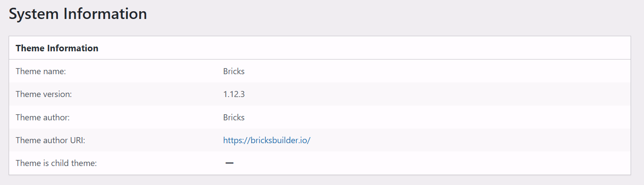
Task: Click the Bricks theme name value
Action: coord(234,71)
